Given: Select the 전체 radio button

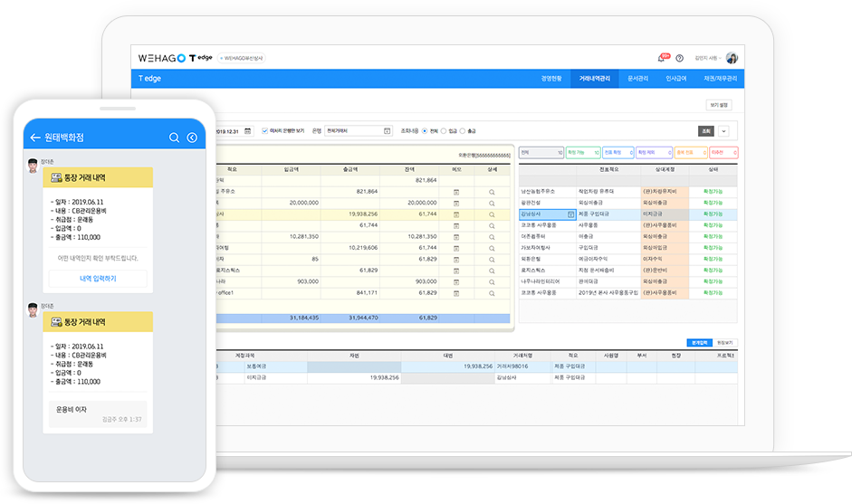Looking at the screenshot, I should (425, 131).
